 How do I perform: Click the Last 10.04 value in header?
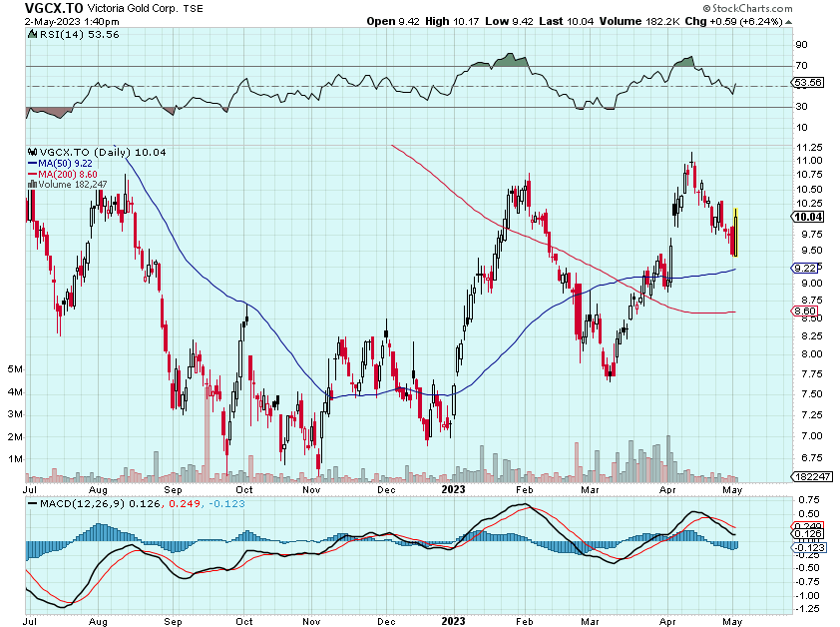pos(567,21)
